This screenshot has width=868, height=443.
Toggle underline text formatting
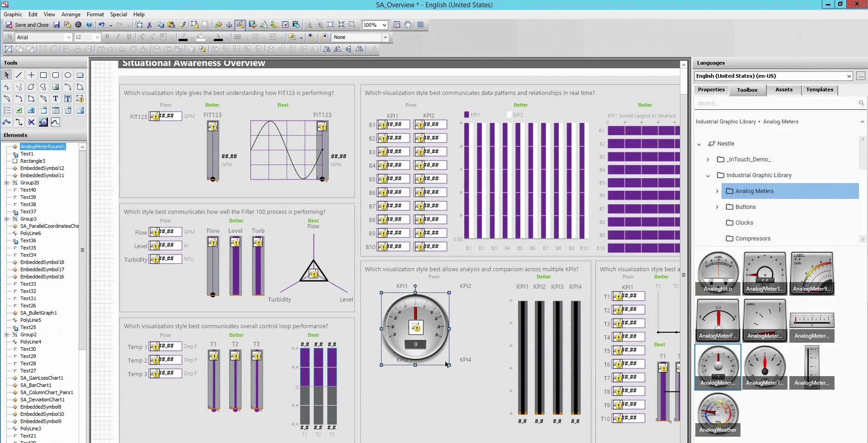point(128,37)
